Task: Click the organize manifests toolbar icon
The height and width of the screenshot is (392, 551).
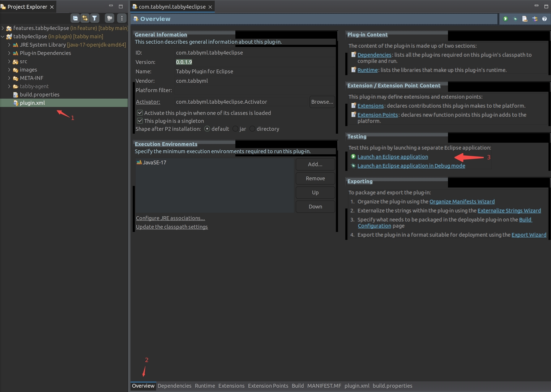Action: click(x=535, y=19)
